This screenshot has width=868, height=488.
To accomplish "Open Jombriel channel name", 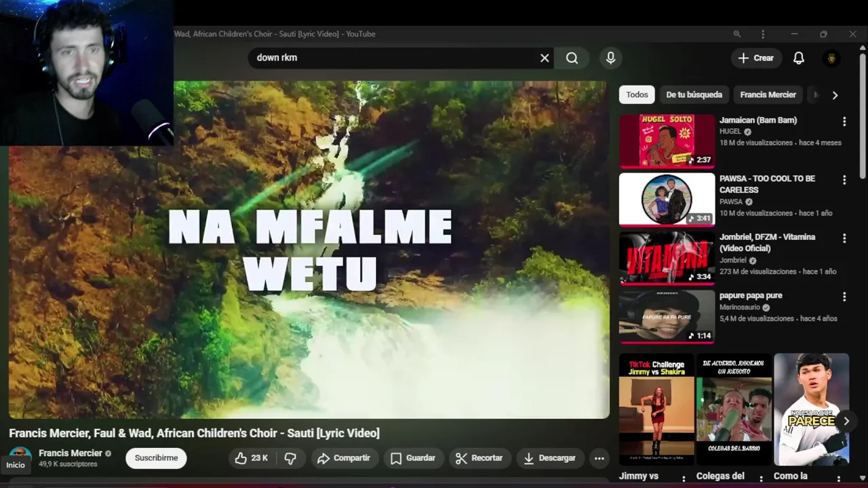I will point(733,260).
